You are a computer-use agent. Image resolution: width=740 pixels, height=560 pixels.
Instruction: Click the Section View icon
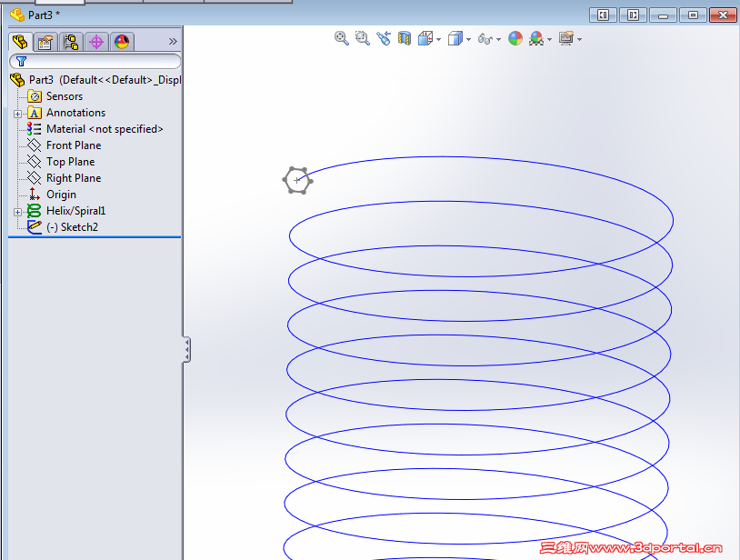405,38
